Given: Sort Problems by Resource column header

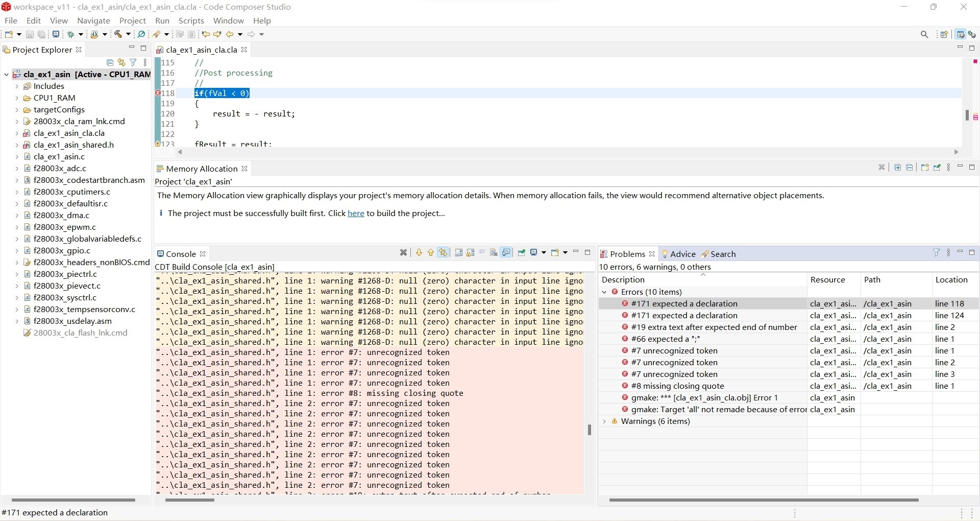Looking at the screenshot, I should pyautogui.click(x=833, y=279).
